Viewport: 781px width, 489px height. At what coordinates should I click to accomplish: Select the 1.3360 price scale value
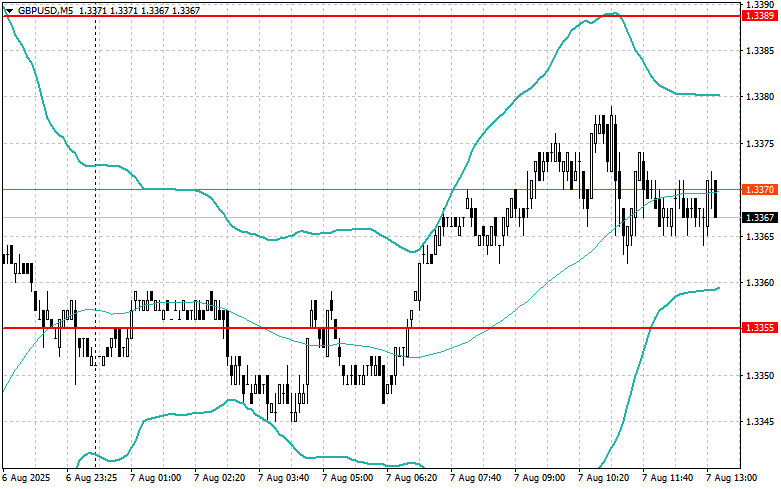760,283
